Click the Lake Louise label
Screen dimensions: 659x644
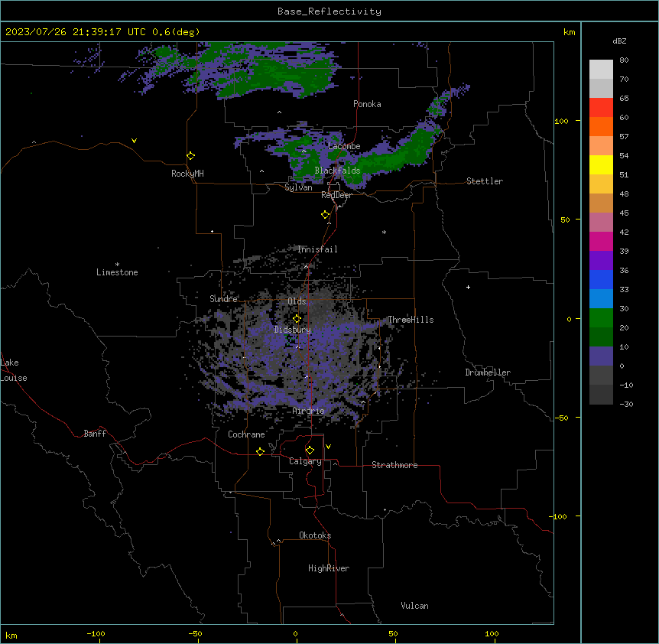13,370
